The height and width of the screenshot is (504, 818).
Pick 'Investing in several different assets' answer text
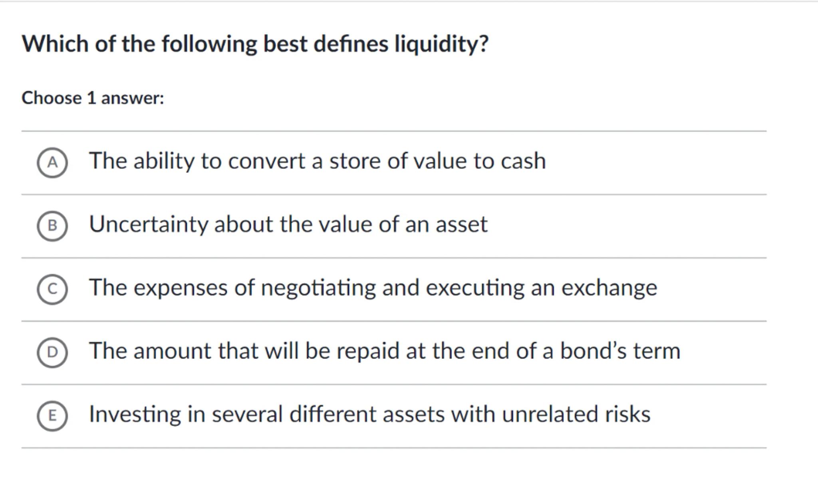[x=369, y=414]
